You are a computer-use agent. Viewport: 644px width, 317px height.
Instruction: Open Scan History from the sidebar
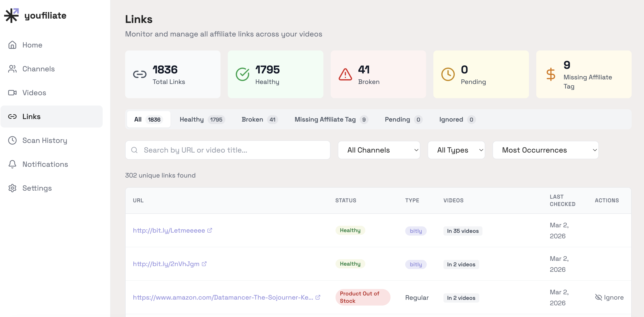tap(45, 140)
